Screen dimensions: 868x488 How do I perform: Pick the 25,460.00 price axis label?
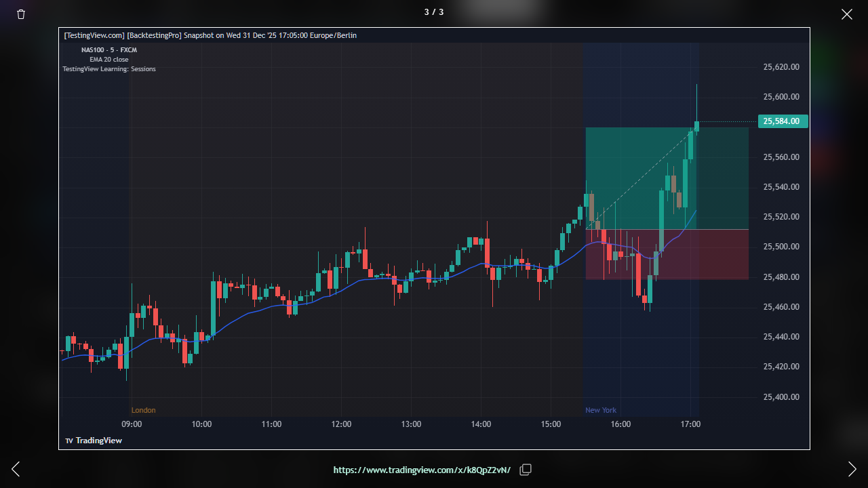tap(781, 307)
